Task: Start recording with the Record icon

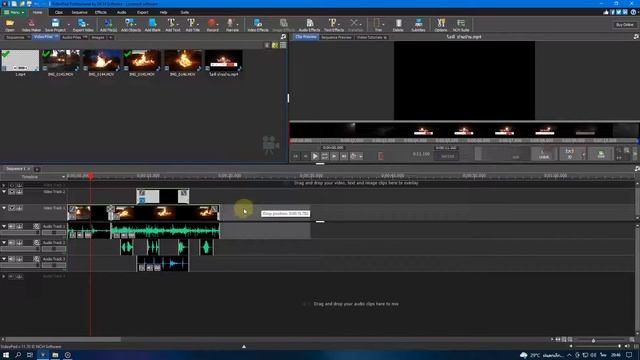Action: [x=212, y=25]
